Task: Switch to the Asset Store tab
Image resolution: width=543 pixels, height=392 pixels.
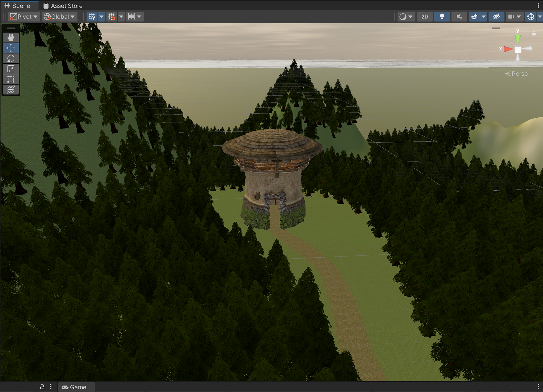Action: 63,6
